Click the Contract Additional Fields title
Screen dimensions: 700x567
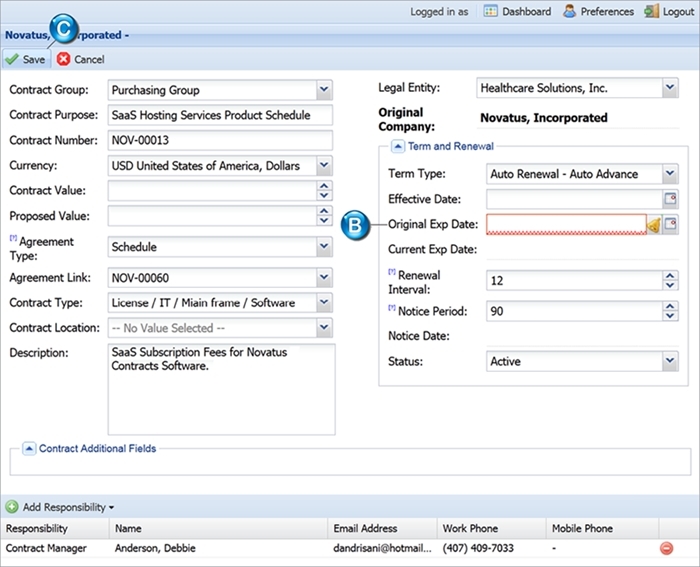[x=98, y=449]
